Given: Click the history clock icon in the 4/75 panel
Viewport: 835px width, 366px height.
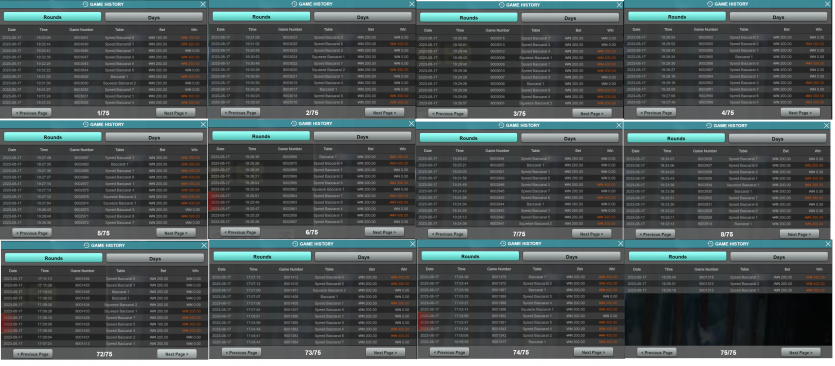Looking at the screenshot, I should pos(710,4).
